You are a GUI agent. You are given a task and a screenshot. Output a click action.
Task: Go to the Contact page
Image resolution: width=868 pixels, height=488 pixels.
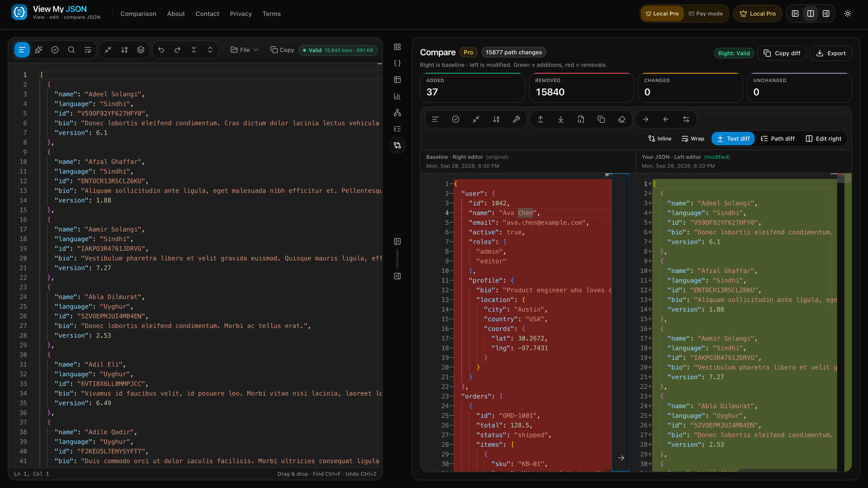tap(207, 14)
